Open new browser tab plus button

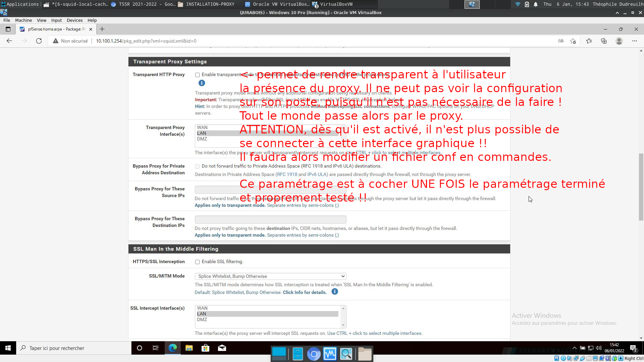point(102,29)
